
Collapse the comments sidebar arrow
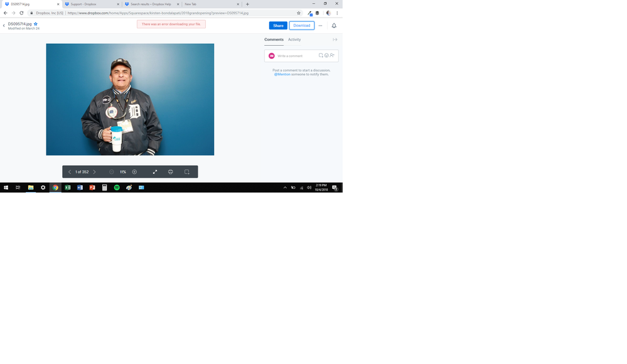[x=335, y=40]
